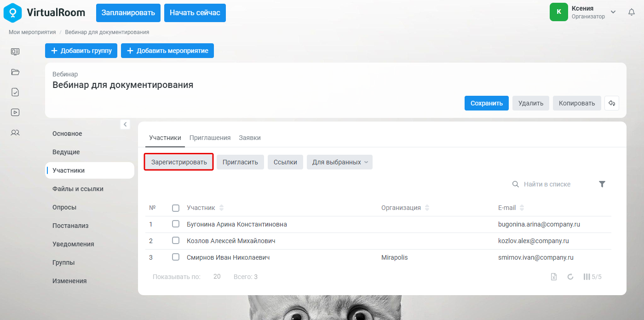Viewport: 644px width, 320px height.
Task: Open the checklist document icon in sidebar
Action: pos(15,92)
